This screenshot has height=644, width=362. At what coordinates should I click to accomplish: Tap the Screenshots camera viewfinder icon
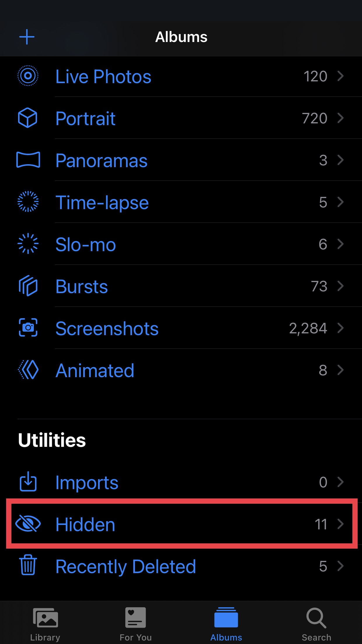click(x=28, y=328)
